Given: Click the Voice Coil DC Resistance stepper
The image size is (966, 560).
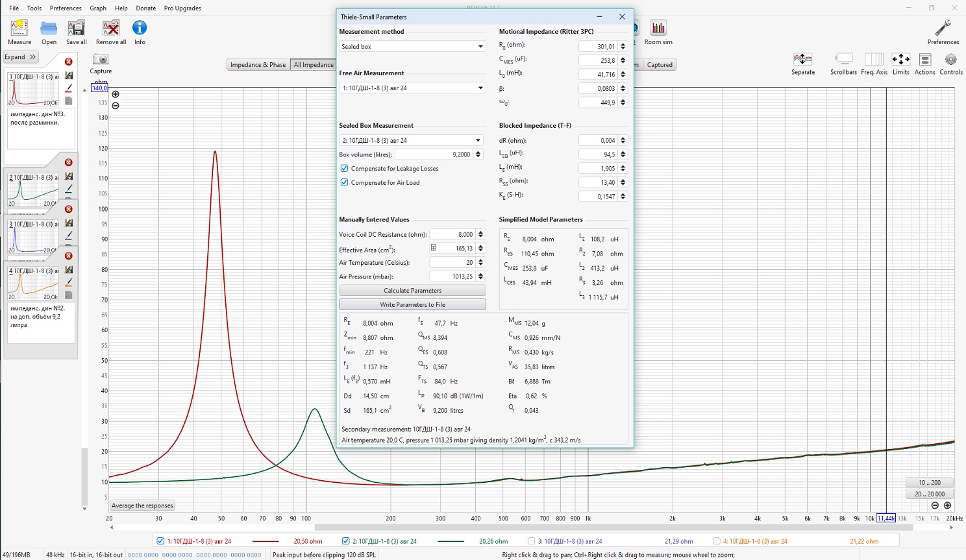Looking at the screenshot, I should click(x=480, y=234).
